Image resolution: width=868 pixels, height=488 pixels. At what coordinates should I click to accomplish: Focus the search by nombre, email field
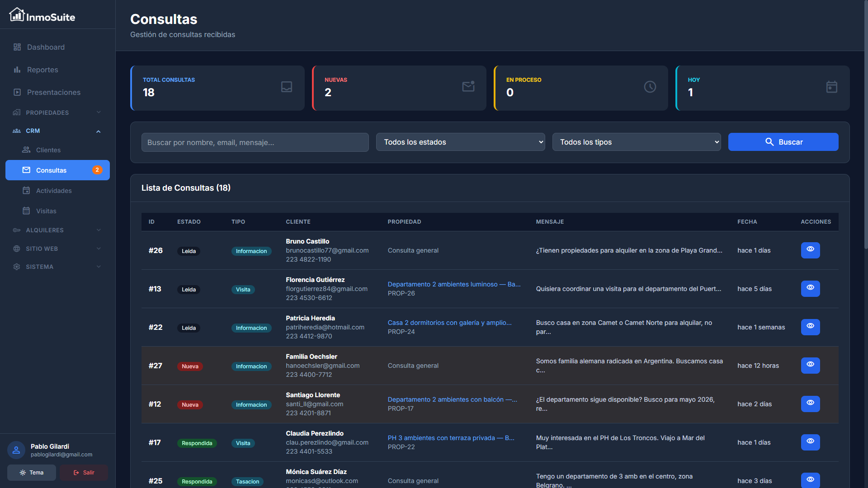click(255, 142)
